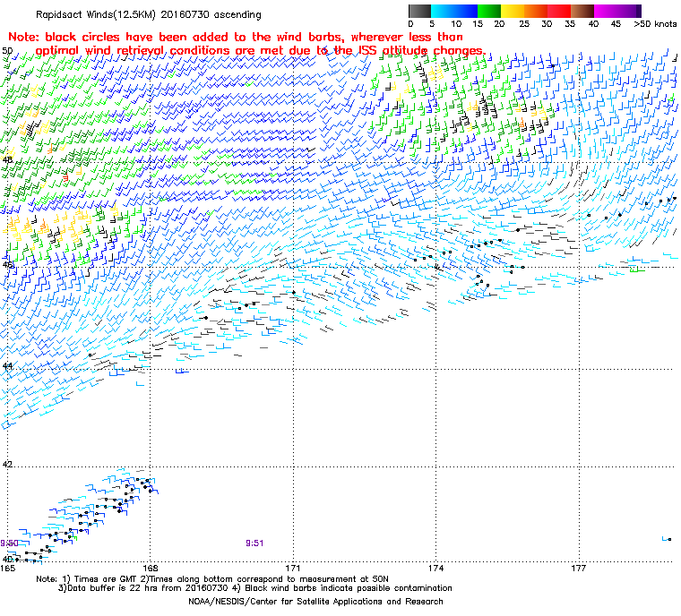Click the magenta 40-45 knots legend segment
The height and width of the screenshot is (616, 681).
(606, 11)
